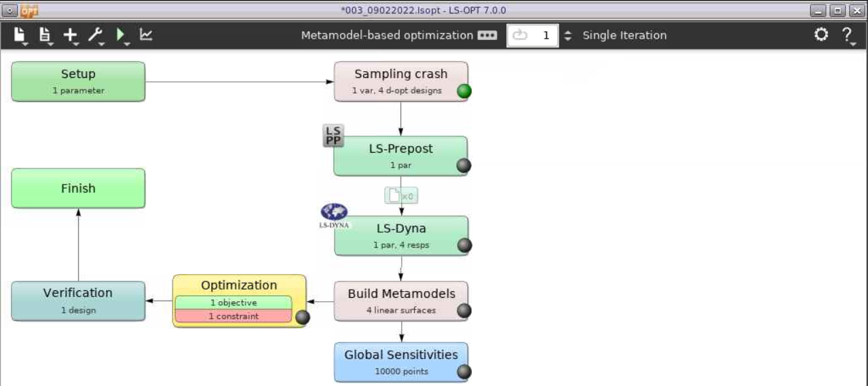Open the window menu button in title bar
The width and height of the screenshot is (868, 386).
[10, 10]
